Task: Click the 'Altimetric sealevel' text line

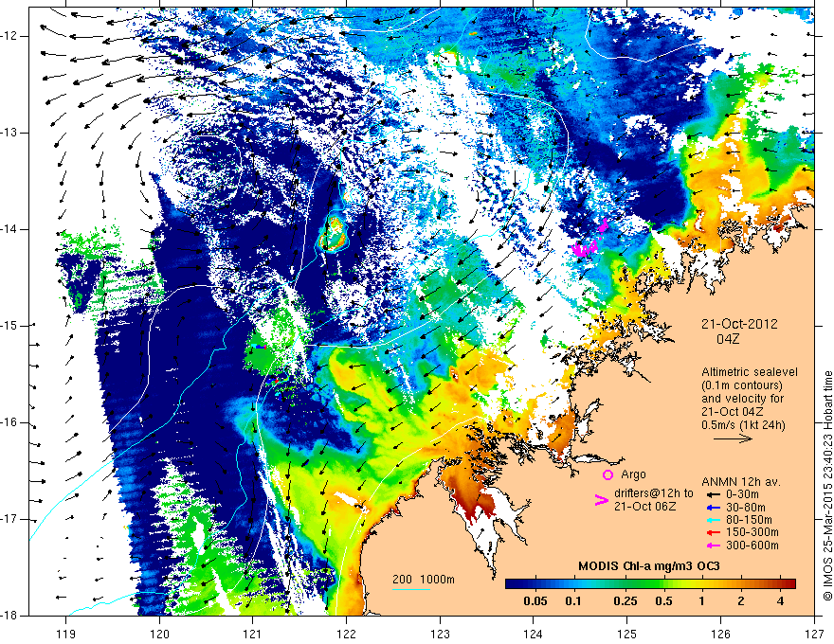Action: 750,372
